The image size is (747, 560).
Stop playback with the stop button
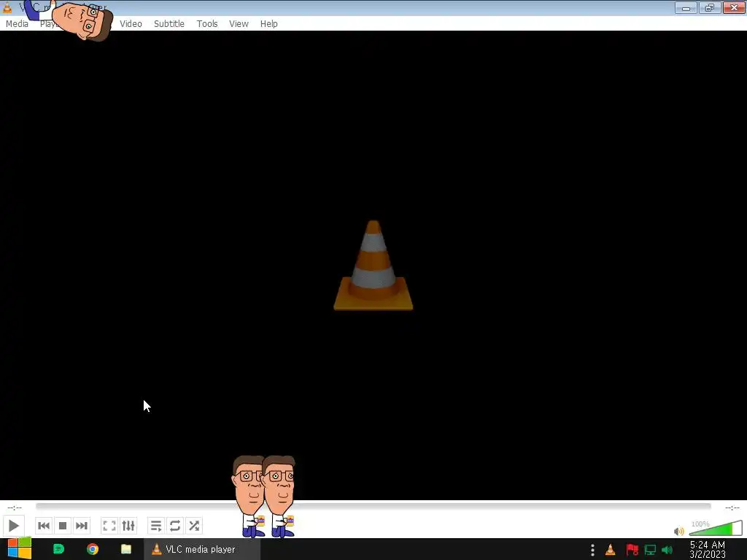tap(63, 526)
